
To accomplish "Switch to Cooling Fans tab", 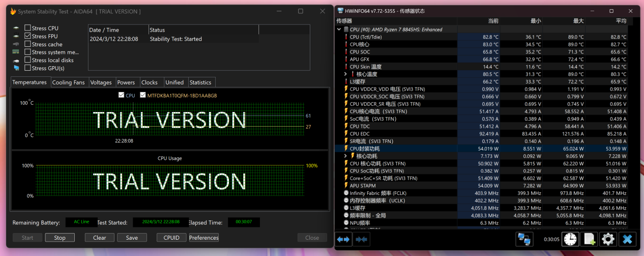I will [x=69, y=82].
